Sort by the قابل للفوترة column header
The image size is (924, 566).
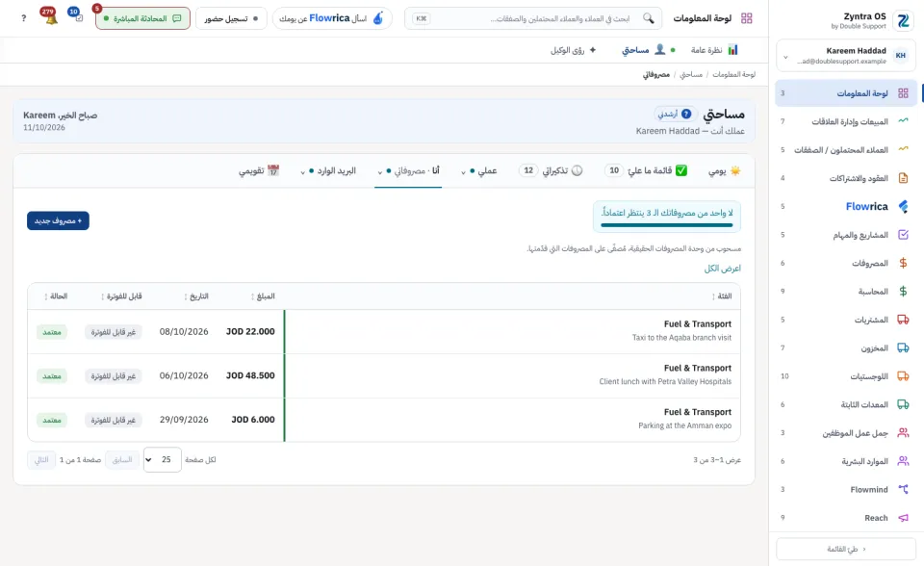(121, 296)
